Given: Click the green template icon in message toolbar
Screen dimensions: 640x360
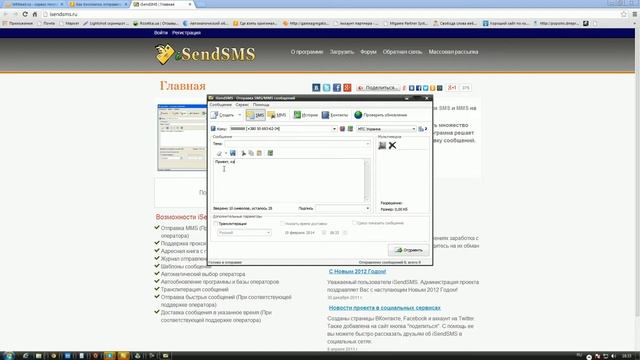Looking at the screenshot, I should click(270, 153).
